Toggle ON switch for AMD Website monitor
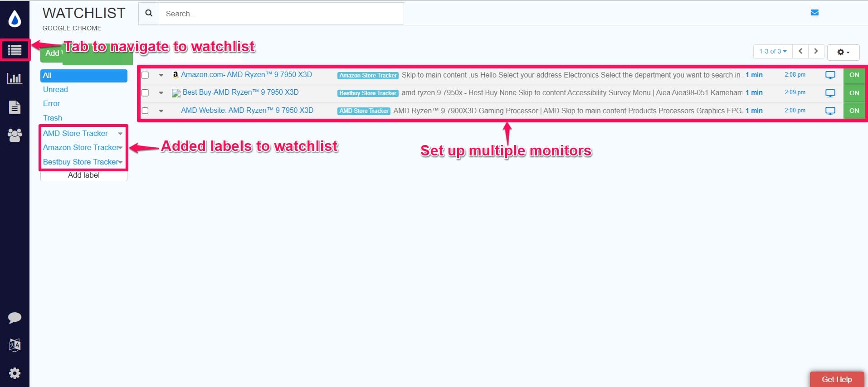The image size is (868, 387). click(854, 111)
